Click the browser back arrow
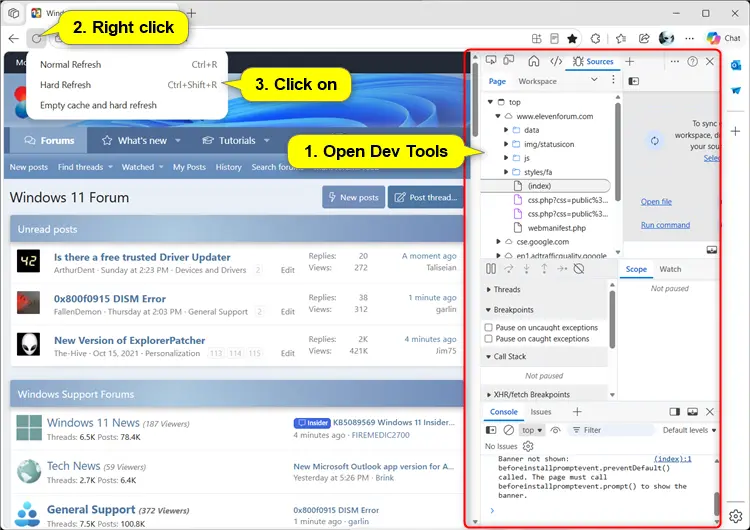The image size is (750, 530). (13, 39)
